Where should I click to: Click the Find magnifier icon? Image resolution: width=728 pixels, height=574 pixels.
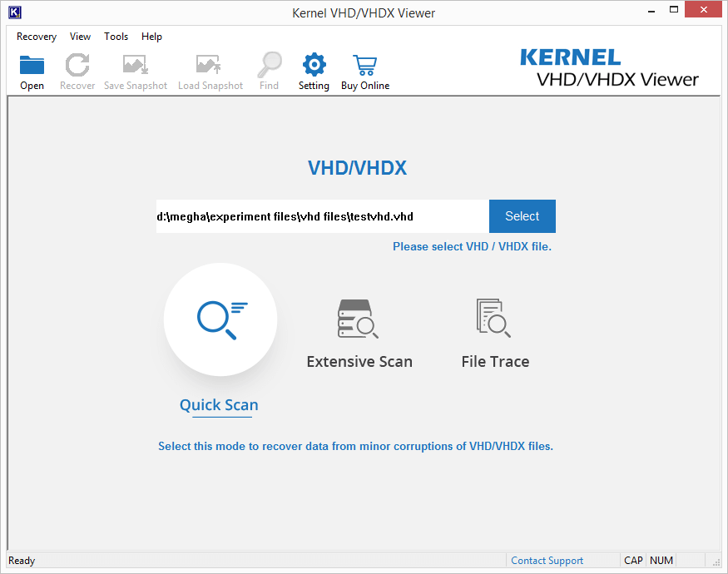(270, 65)
